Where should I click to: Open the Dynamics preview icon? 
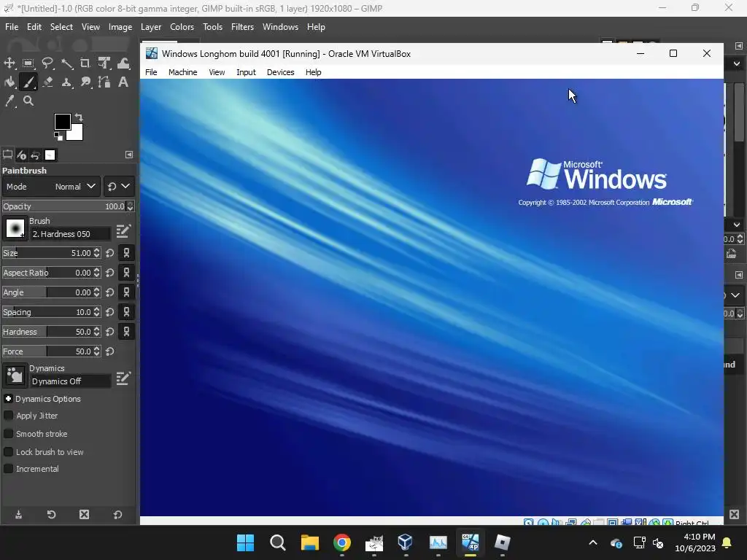(x=15, y=376)
